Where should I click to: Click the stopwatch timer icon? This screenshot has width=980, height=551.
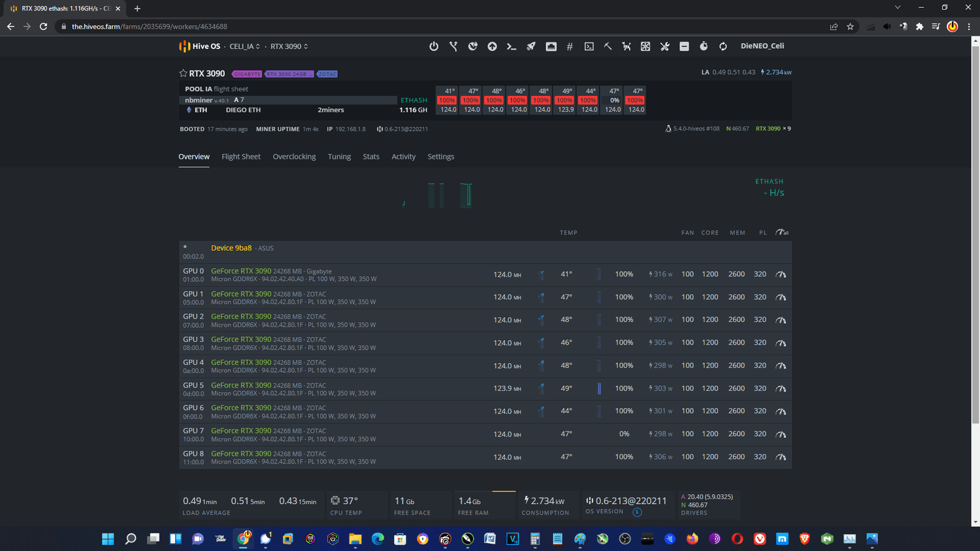pyautogui.click(x=704, y=46)
